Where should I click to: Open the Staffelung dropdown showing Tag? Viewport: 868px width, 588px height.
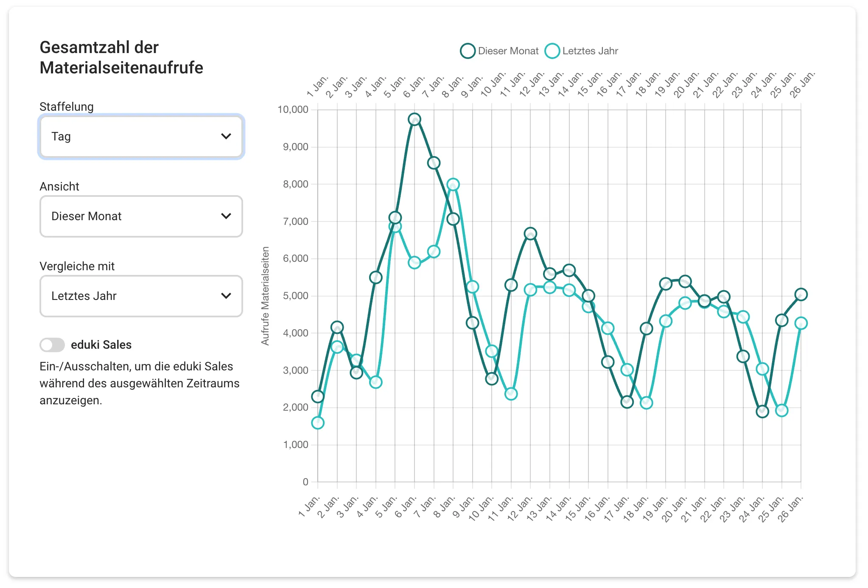141,137
